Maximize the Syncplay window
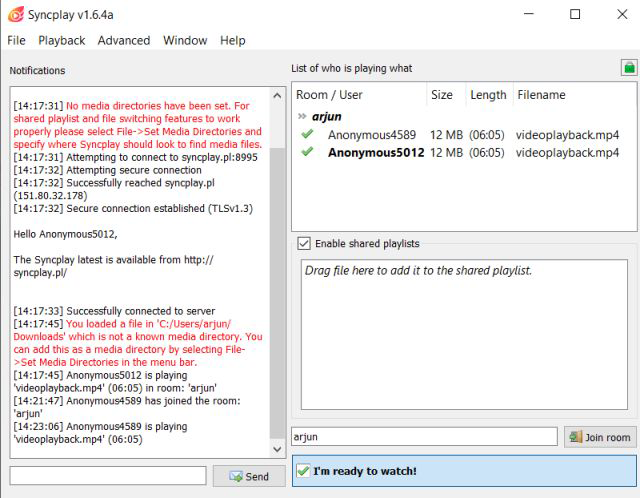 tap(575, 14)
